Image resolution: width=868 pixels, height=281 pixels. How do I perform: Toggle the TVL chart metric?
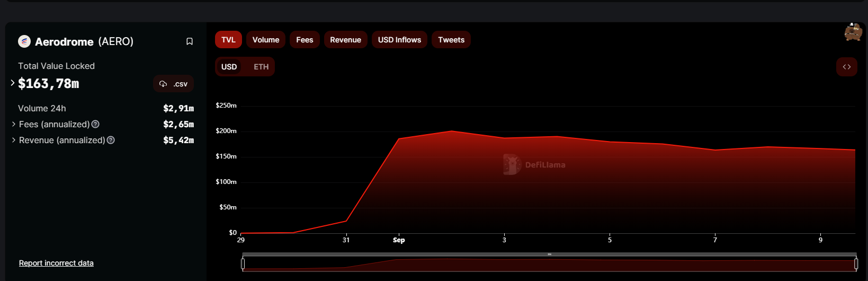pyautogui.click(x=228, y=40)
